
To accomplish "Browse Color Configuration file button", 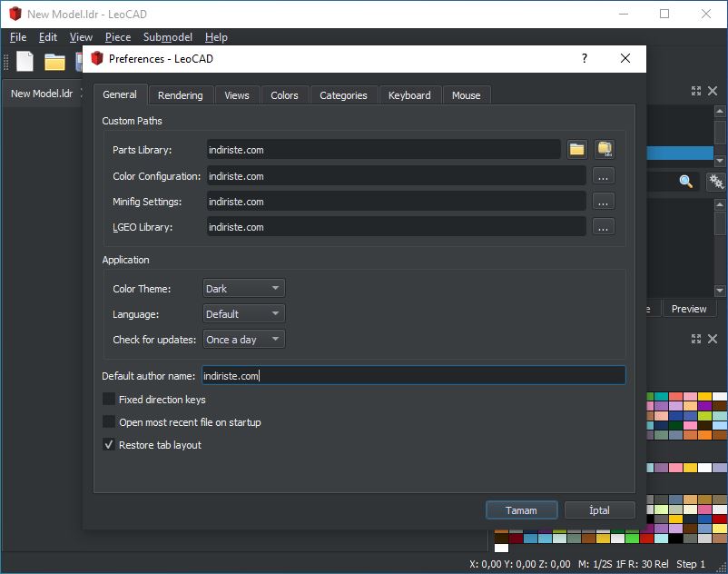I will point(603,176).
